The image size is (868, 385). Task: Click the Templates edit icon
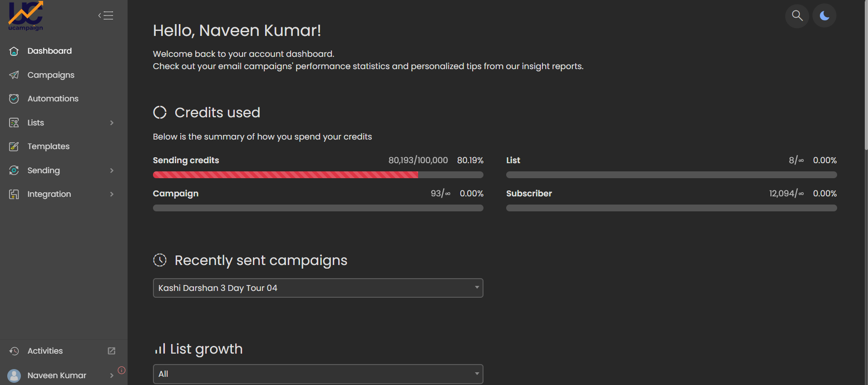[x=14, y=146]
